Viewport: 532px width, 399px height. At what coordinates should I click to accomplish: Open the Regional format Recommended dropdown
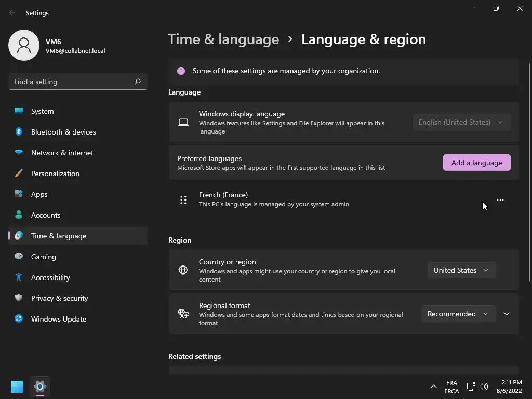click(457, 314)
